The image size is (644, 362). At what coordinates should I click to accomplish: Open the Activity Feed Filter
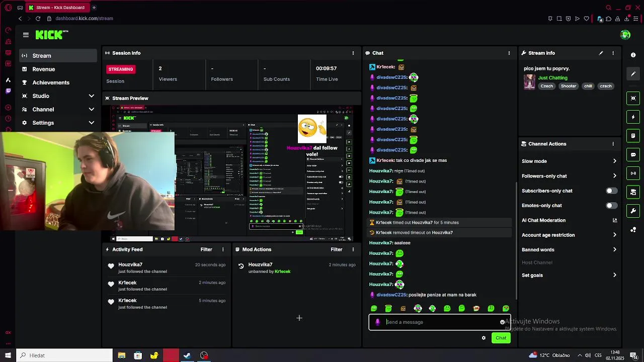pos(206,249)
